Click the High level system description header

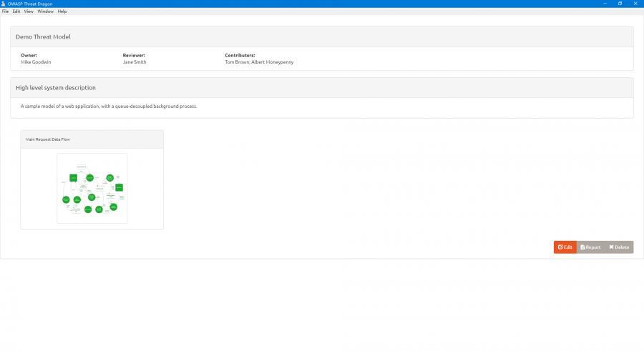[x=56, y=88]
